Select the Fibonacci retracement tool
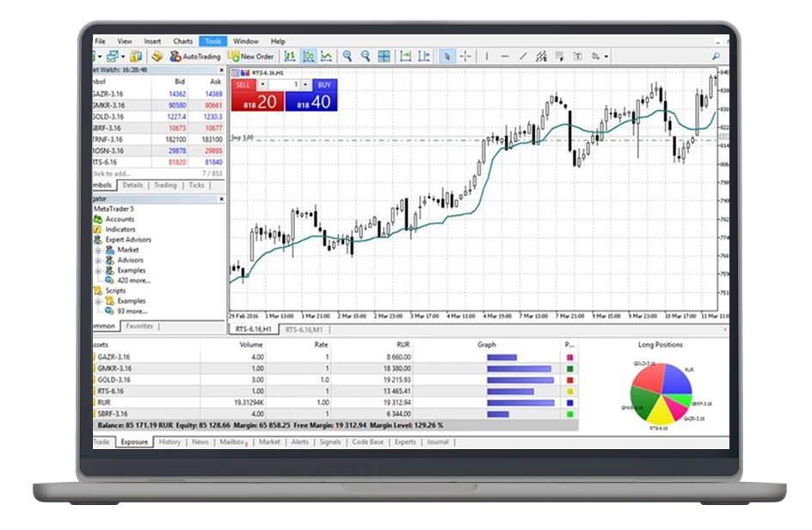812x530 pixels. coord(559,56)
